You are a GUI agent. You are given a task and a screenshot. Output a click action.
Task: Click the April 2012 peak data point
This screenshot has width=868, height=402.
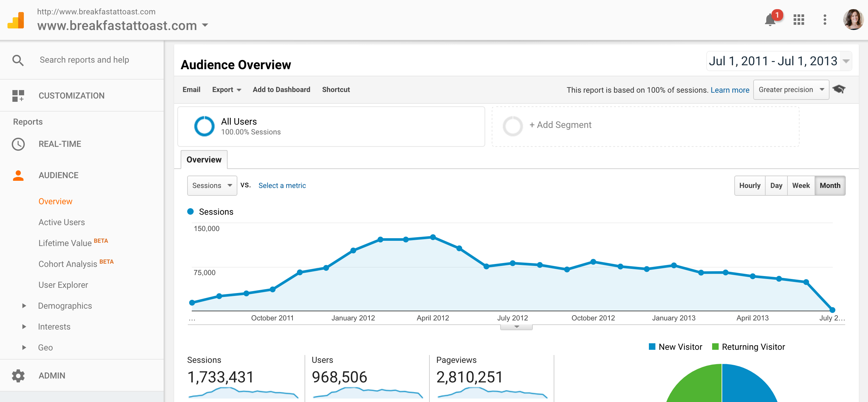(433, 237)
